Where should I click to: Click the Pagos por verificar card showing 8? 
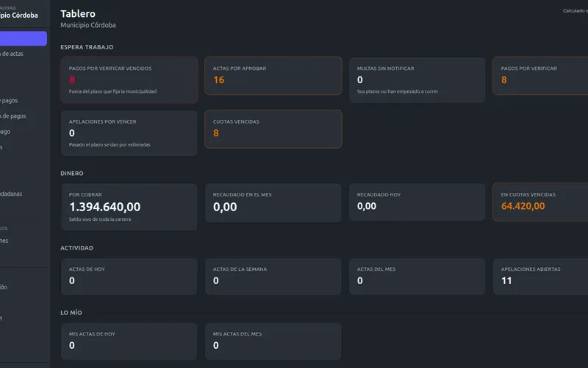(540, 76)
